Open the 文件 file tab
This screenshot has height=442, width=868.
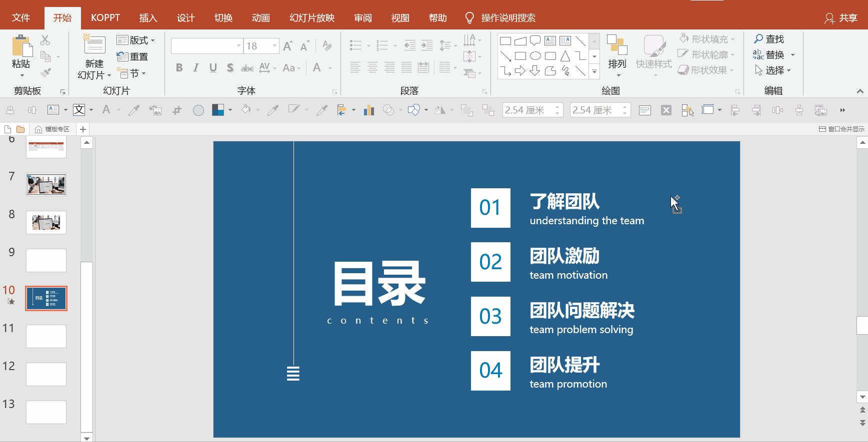point(21,18)
